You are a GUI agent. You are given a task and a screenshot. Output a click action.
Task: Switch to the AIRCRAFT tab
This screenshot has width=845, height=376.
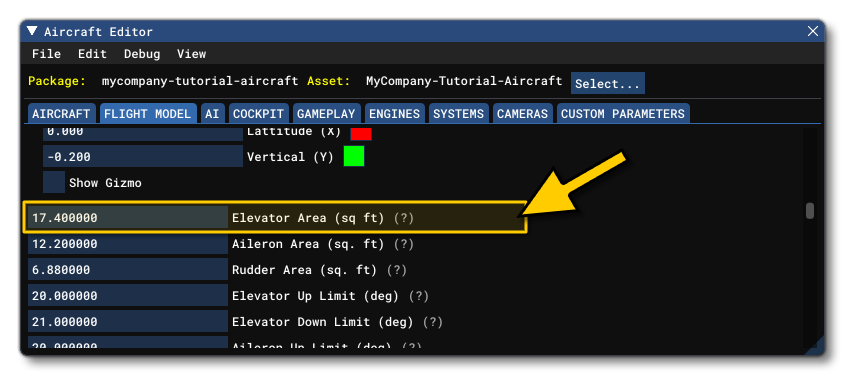61,114
